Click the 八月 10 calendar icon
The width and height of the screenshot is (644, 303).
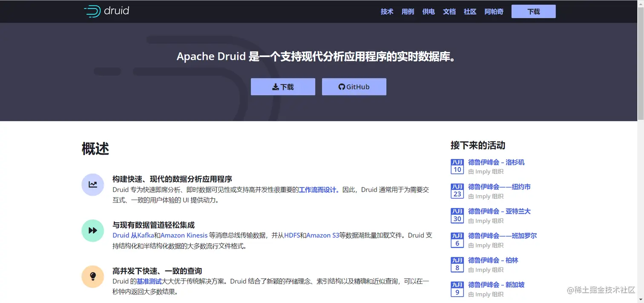[x=457, y=167]
